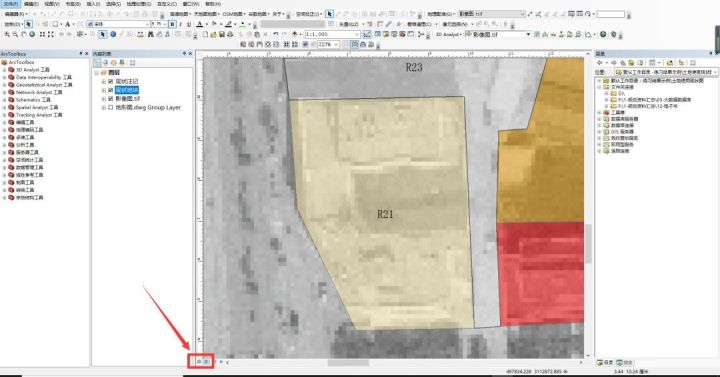This screenshot has width=720, height=377.
Task: Open the 窗口(W) menu
Action: (x=191, y=4)
